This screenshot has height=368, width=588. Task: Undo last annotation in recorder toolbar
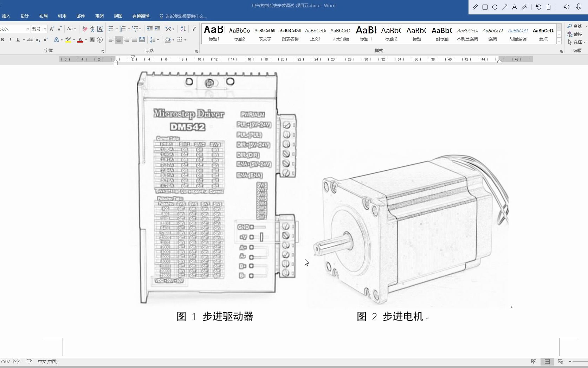pos(539,7)
